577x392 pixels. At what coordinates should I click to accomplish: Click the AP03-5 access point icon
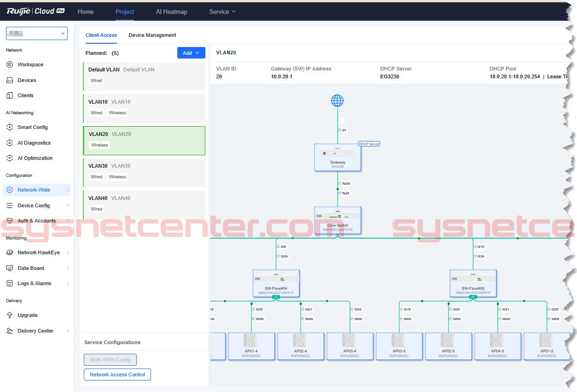398,341
